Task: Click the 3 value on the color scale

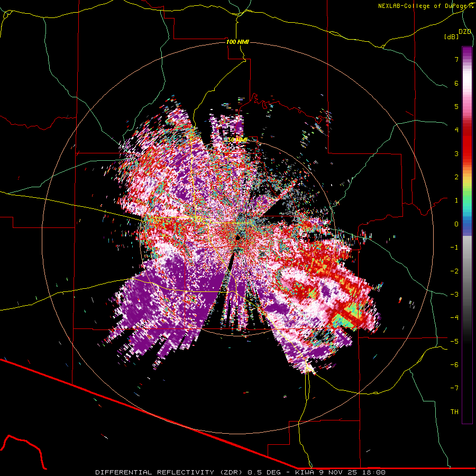Action: click(456, 153)
